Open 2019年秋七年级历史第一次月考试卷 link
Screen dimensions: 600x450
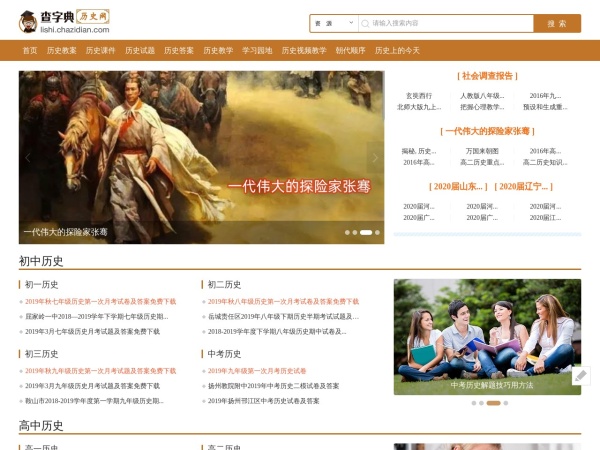pos(100,301)
